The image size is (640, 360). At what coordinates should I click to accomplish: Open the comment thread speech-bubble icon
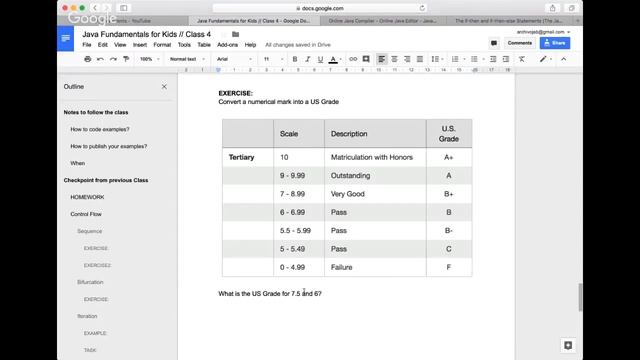pyautogui.click(x=494, y=43)
